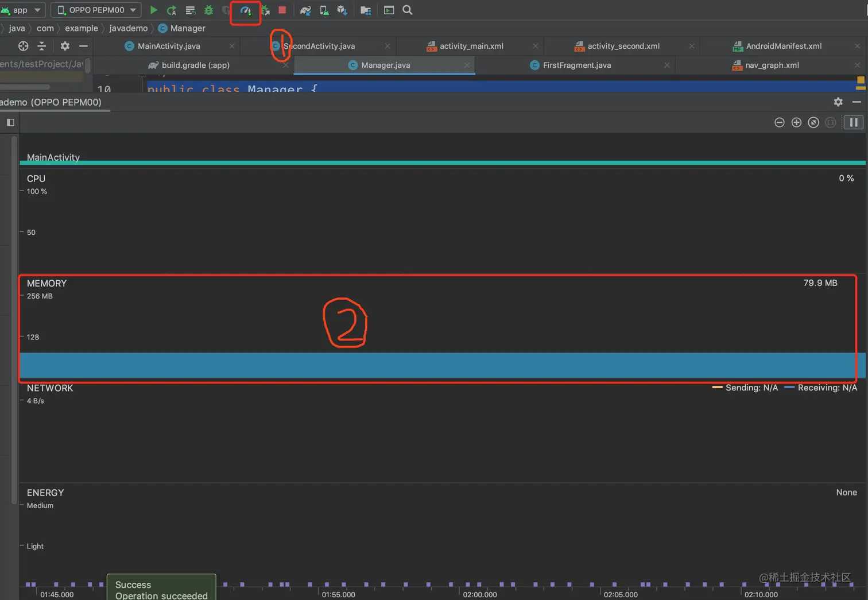The height and width of the screenshot is (600, 868).
Task: Reset the profiler timeline zoom
Action: [x=813, y=122]
